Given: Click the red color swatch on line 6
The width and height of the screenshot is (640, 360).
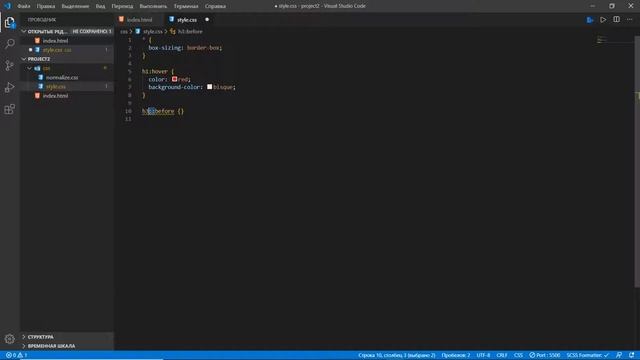Looking at the screenshot, I should click(174, 79).
